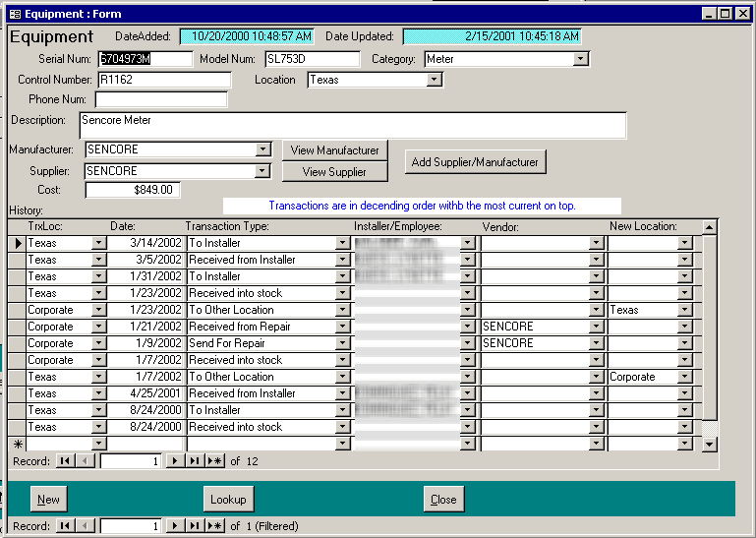This screenshot has width=756, height=538.
Task: Open the Manufacturer SENCORE dropdown
Action: (262, 149)
